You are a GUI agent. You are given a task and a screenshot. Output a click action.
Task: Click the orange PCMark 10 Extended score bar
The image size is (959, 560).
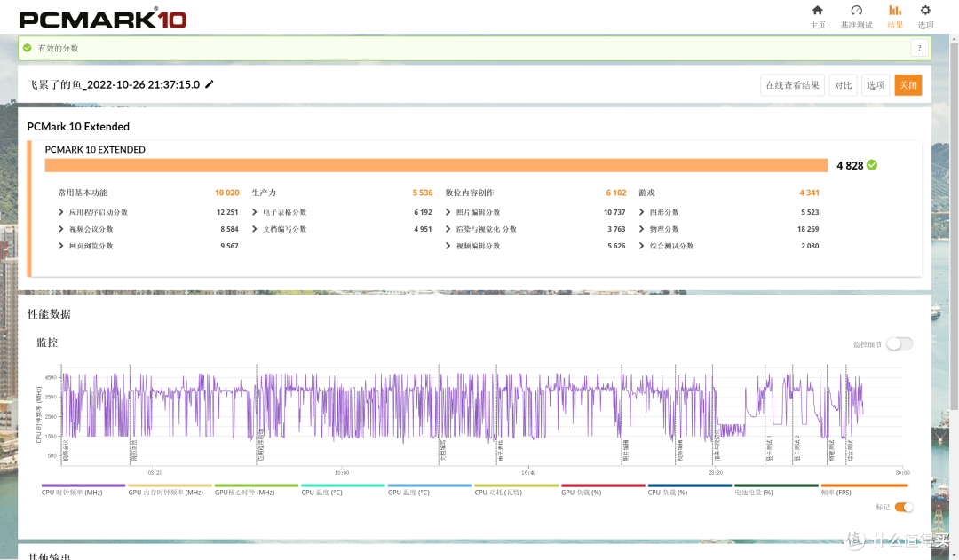(x=436, y=165)
